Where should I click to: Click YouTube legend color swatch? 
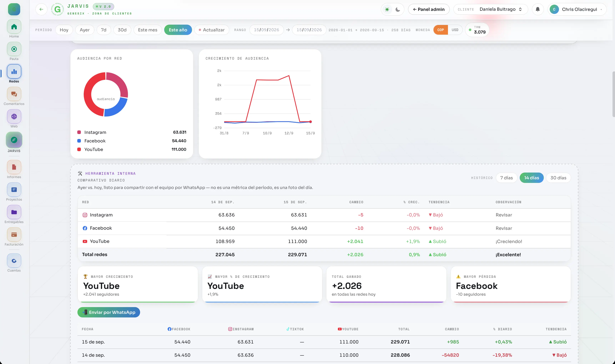tap(79, 149)
